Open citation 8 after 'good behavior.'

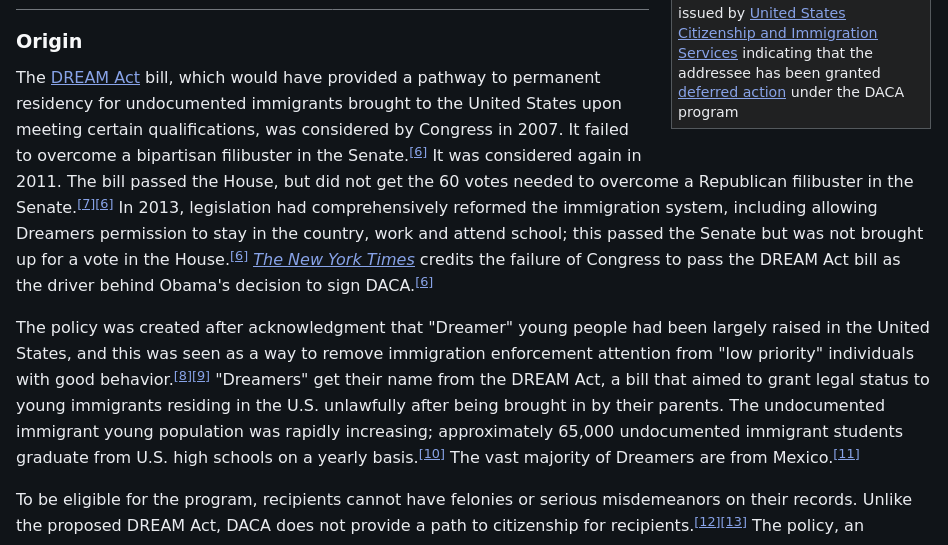click(x=182, y=377)
